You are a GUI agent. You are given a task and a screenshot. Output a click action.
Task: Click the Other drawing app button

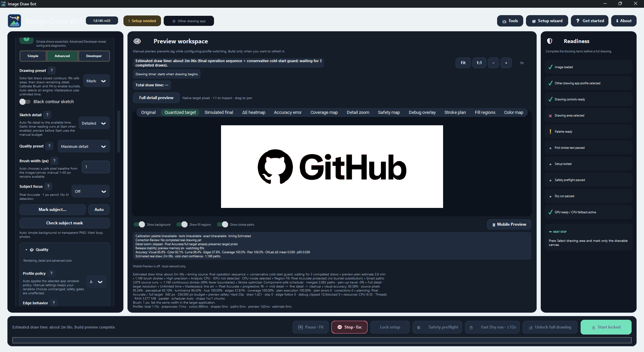point(189,21)
